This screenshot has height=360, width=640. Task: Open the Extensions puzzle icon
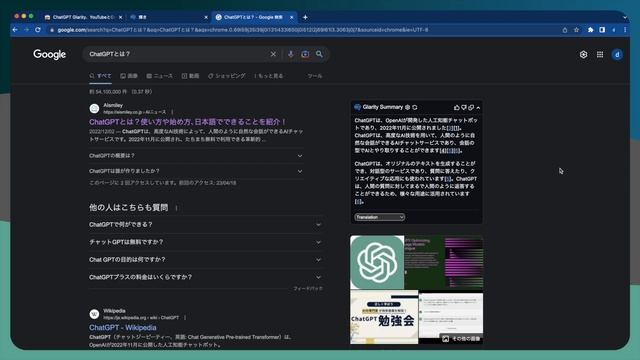[591, 30]
